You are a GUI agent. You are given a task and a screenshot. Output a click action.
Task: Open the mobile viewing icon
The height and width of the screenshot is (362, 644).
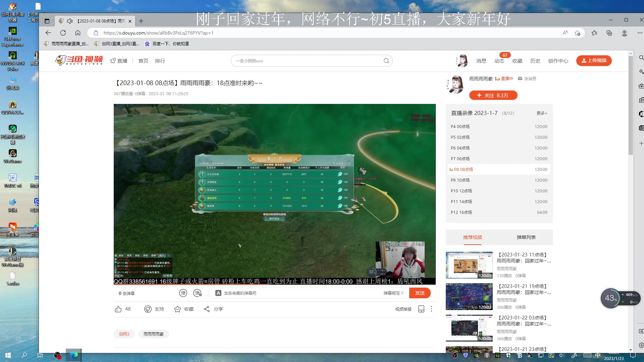[421, 309]
